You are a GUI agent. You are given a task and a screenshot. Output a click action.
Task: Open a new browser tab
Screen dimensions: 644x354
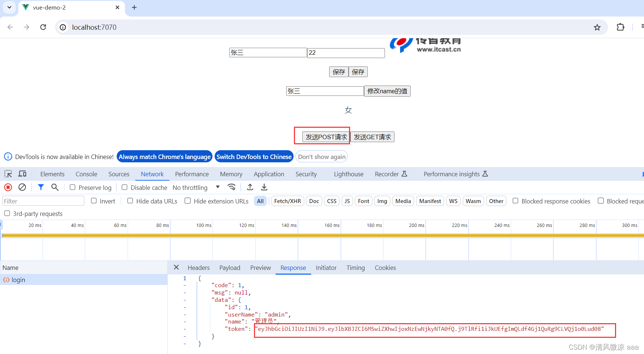[x=134, y=7]
